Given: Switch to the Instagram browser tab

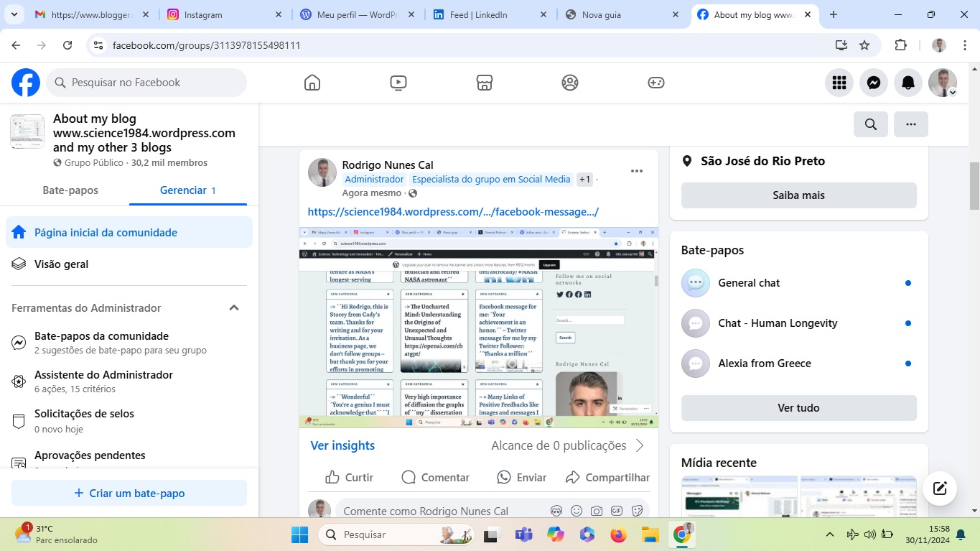Looking at the screenshot, I should click(x=225, y=14).
